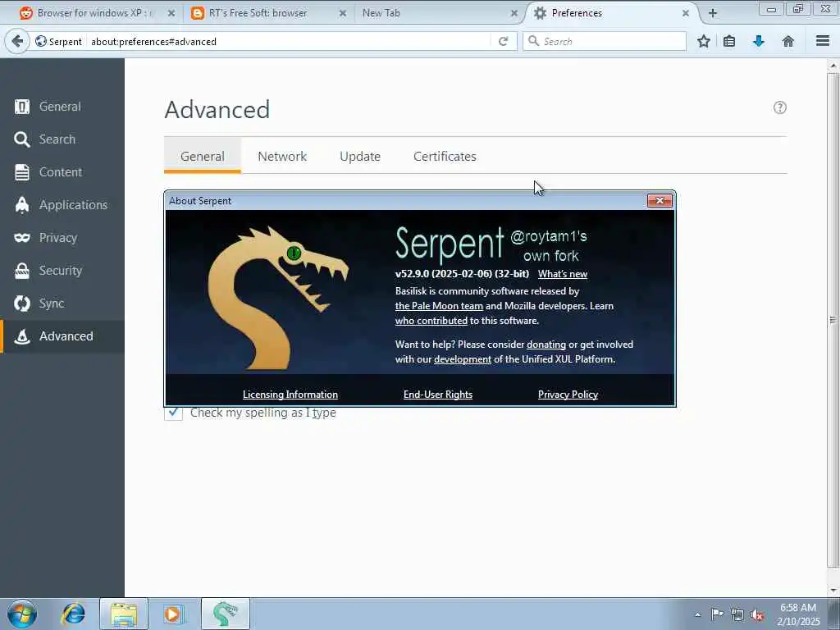The image size is (840, 630).
Task: Click the Search input box
Action: [x=605, y=41]
